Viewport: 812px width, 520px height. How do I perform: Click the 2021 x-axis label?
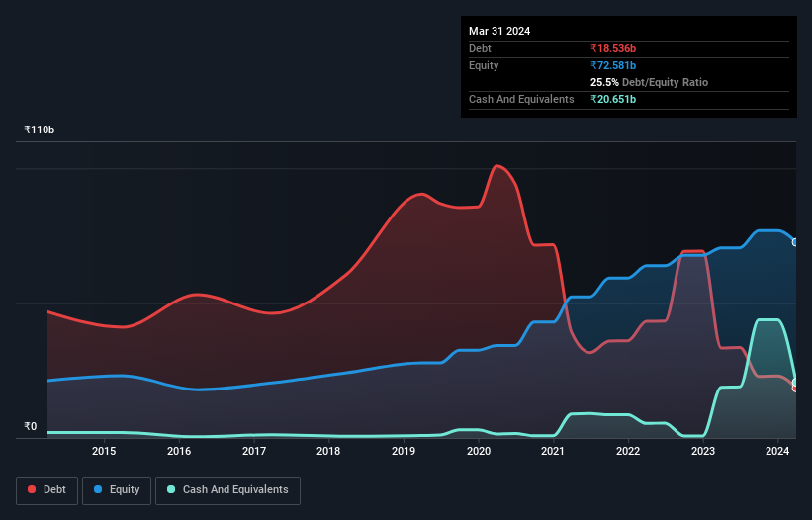click(553, 451)
